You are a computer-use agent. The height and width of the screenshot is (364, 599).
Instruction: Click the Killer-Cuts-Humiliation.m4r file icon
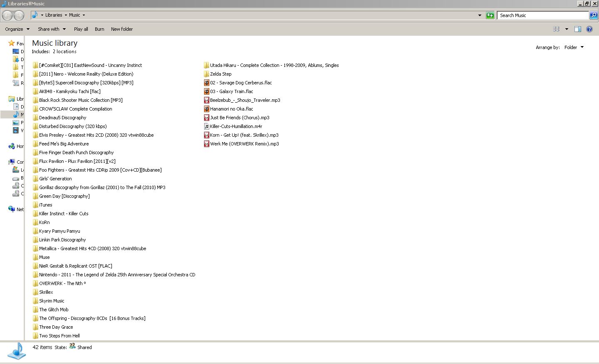[x=206, y=126]
